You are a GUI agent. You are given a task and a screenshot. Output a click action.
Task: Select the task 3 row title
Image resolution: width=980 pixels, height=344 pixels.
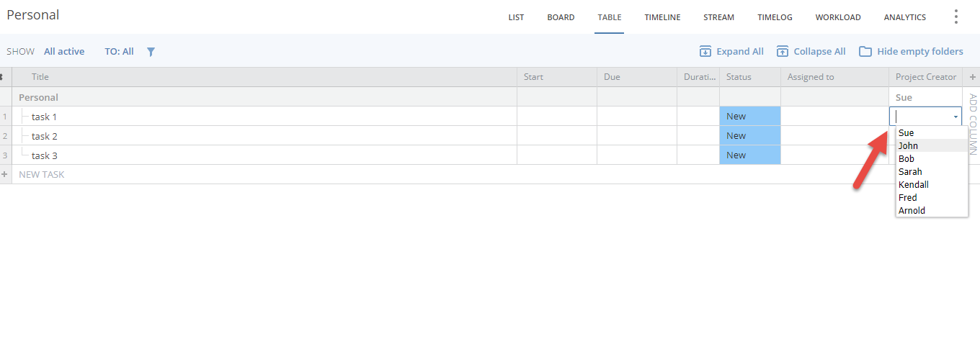45,155
